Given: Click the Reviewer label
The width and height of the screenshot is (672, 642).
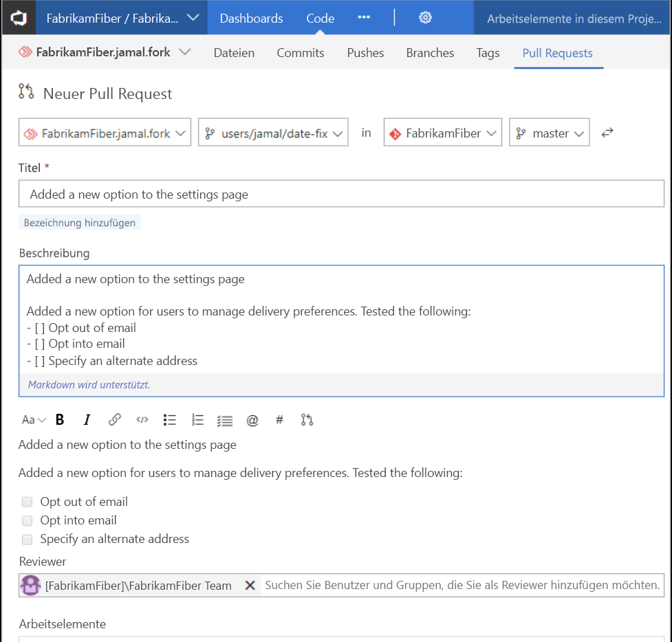Looking at the screenshot, I should pyautogui.click(x=43, y=562).
